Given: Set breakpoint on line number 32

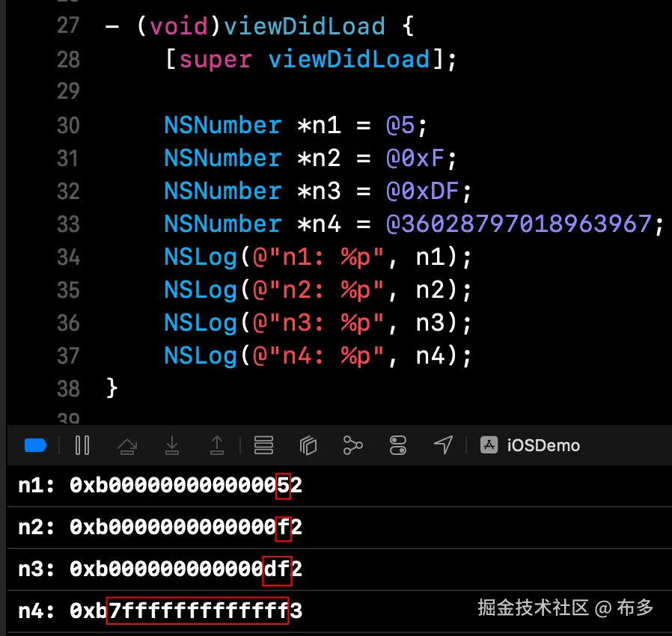Looking at the screenshot, I should pos(68,191).
